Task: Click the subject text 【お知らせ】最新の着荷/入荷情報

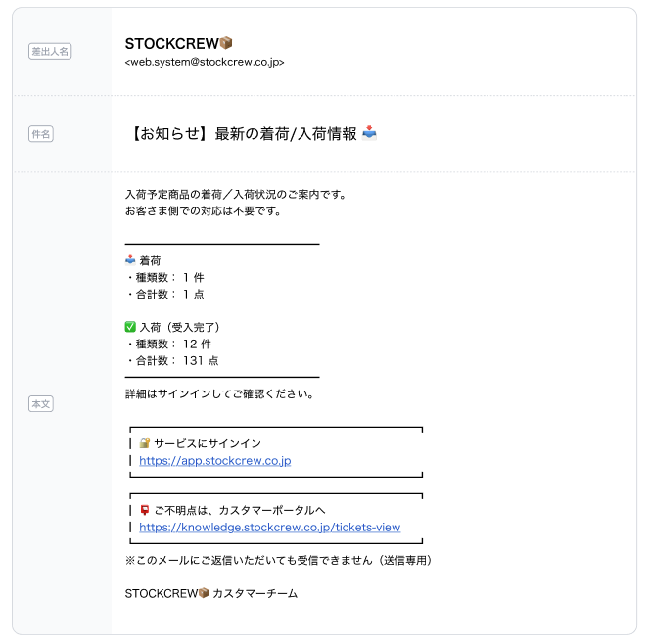Action: click(x=243, y=133)
